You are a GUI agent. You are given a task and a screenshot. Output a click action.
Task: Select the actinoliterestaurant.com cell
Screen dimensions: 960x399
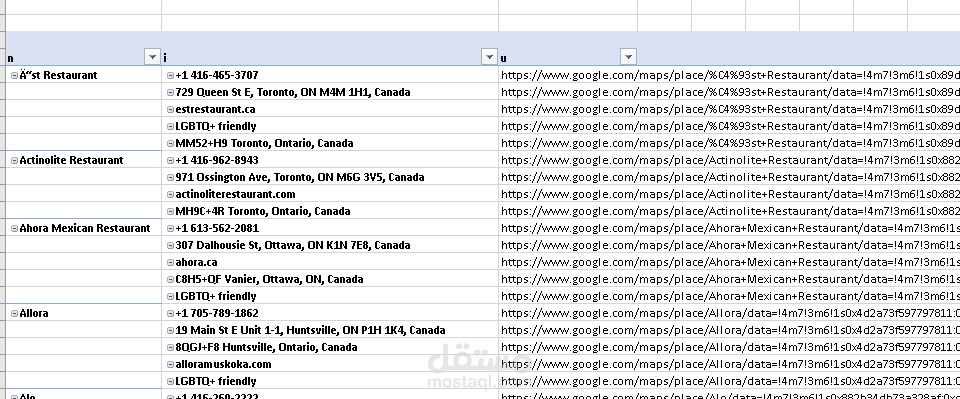pyautogui.click(x=330, y=195)
